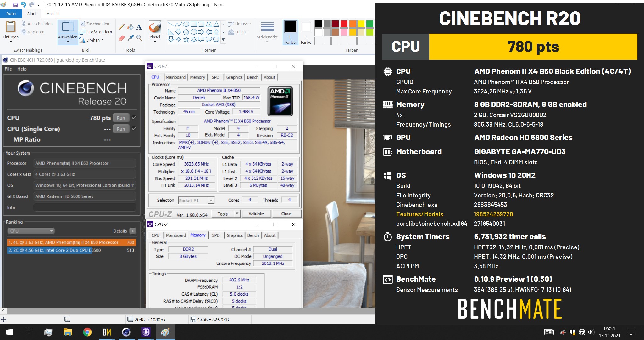644x340 pixels.
Task: Click the Ausschneiden (cut) scissors command
Action: [37, 24]
